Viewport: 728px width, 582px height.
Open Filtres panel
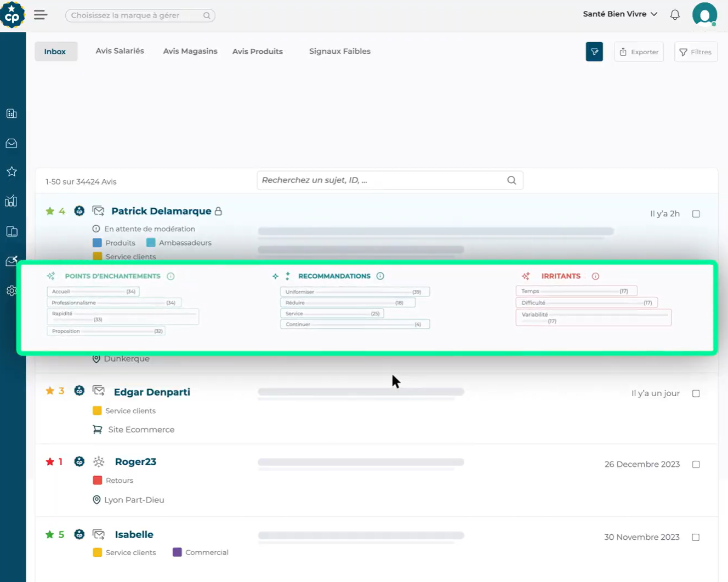(x=695, y=52)
